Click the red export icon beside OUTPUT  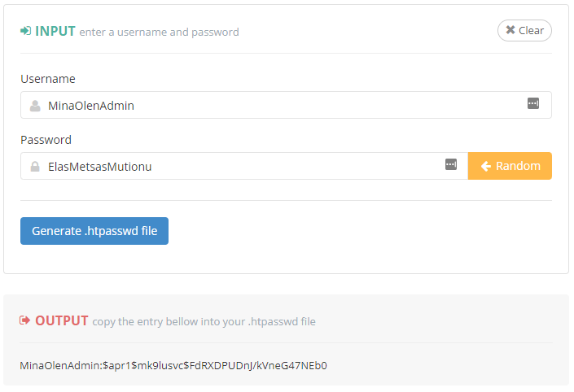click(25, 320)
